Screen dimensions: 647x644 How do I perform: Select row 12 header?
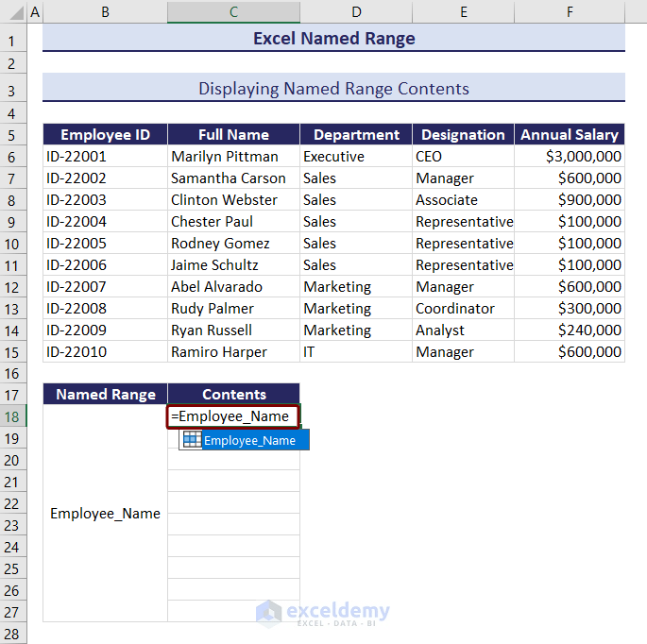[x=12, y=287]
